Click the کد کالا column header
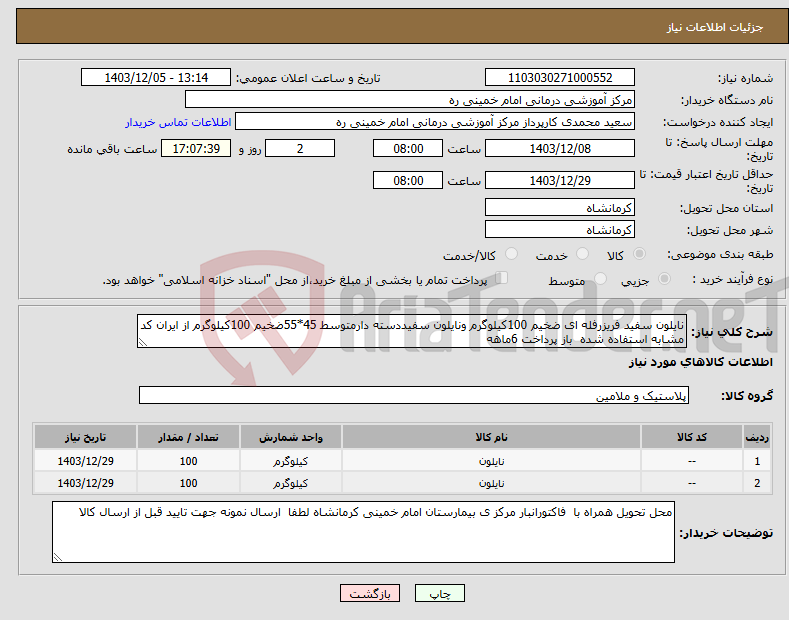 click(692, 437)
